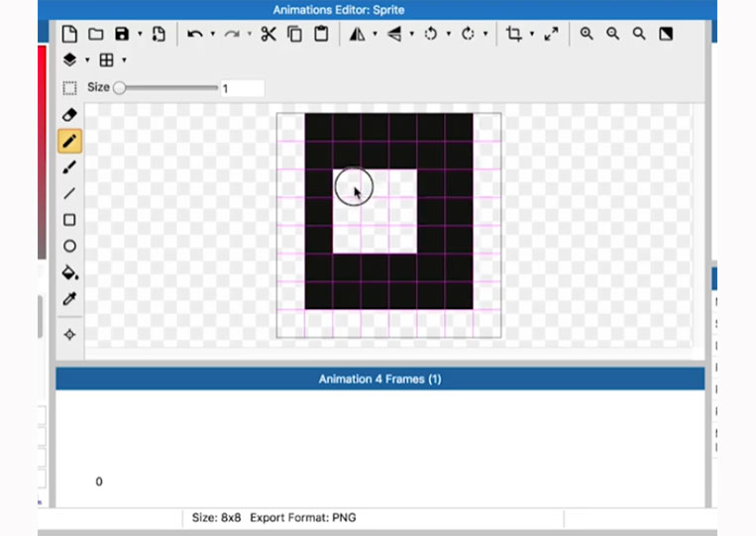Click the Size value input field

point(243,88)
